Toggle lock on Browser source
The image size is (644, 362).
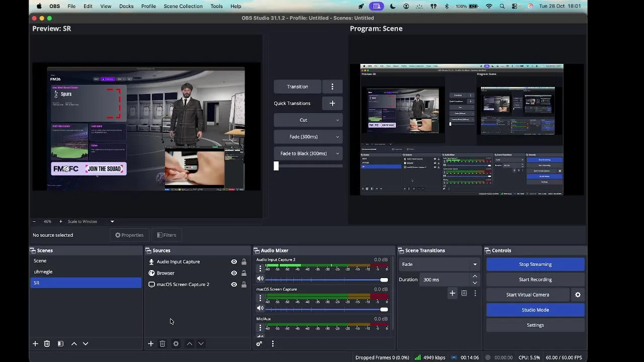(x=244, y=273)
